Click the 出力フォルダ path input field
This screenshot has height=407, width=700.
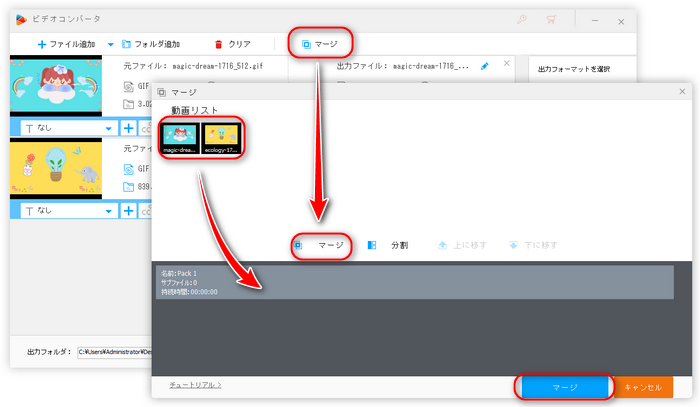click(114, 352)
